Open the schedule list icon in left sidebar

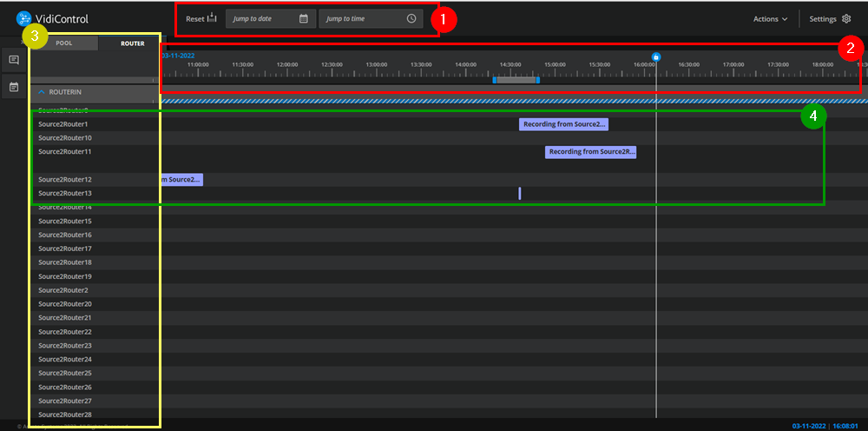[14, 87]
